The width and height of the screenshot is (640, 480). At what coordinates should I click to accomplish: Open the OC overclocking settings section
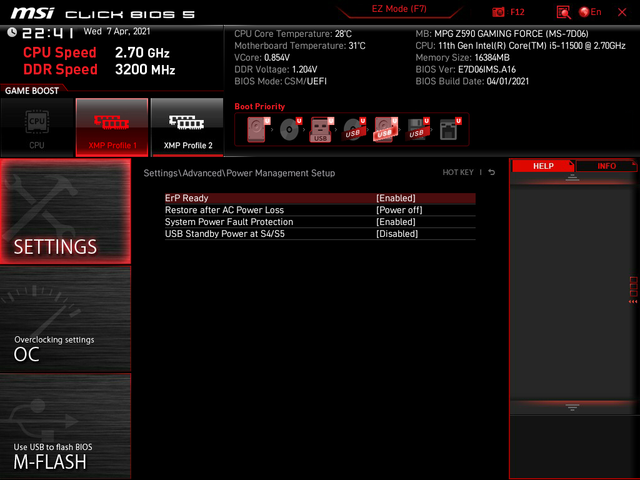pyautogui.click(x=65, y=318)
